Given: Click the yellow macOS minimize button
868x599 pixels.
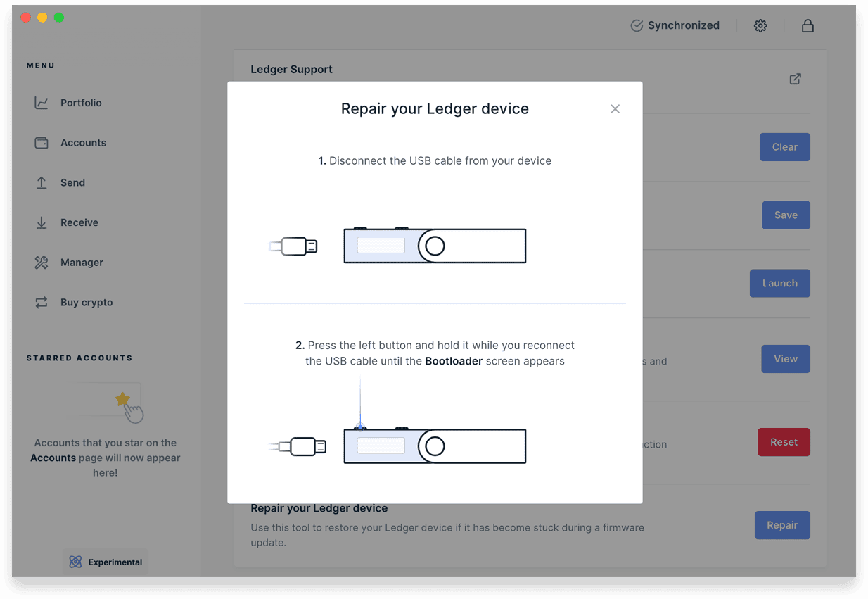Looking at the screenshot, I should (x=42, y=18).
